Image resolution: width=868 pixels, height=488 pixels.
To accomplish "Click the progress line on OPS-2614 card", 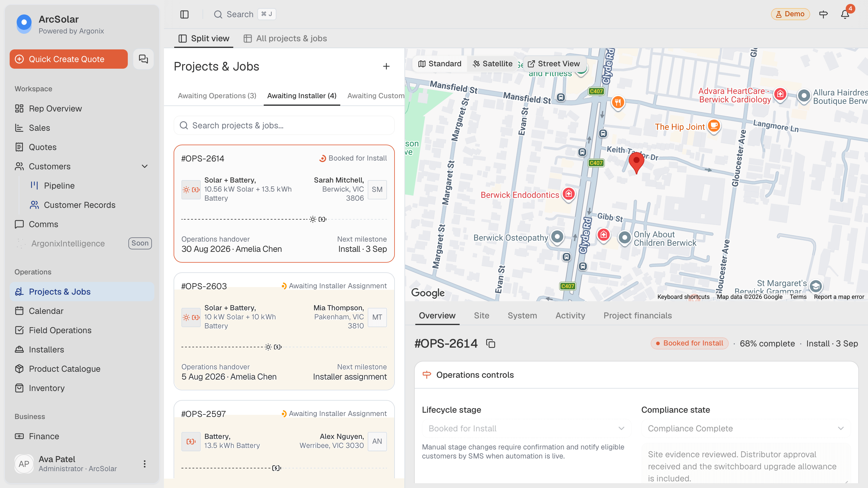I will click(x=284, y=219).
